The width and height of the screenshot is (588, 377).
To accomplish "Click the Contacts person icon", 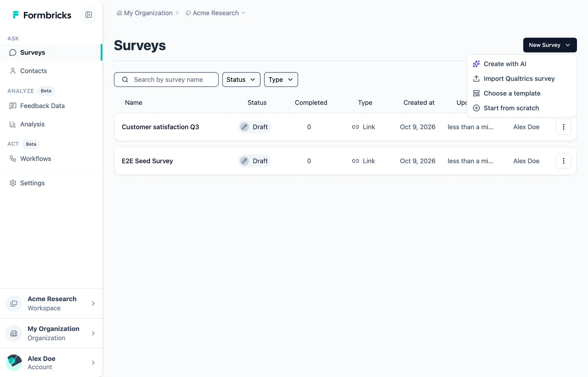I will (x=13, y=71).
